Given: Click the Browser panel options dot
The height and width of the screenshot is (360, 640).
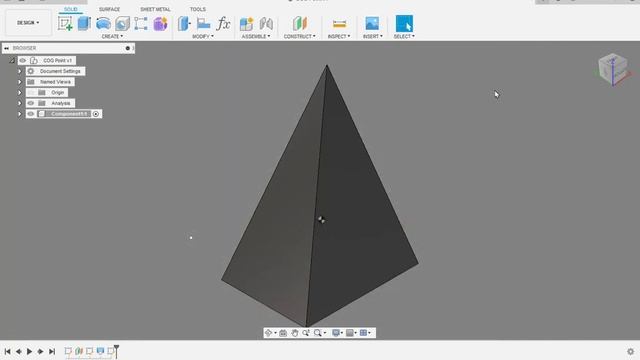Looking at the screenshot, I should [127, 48].
